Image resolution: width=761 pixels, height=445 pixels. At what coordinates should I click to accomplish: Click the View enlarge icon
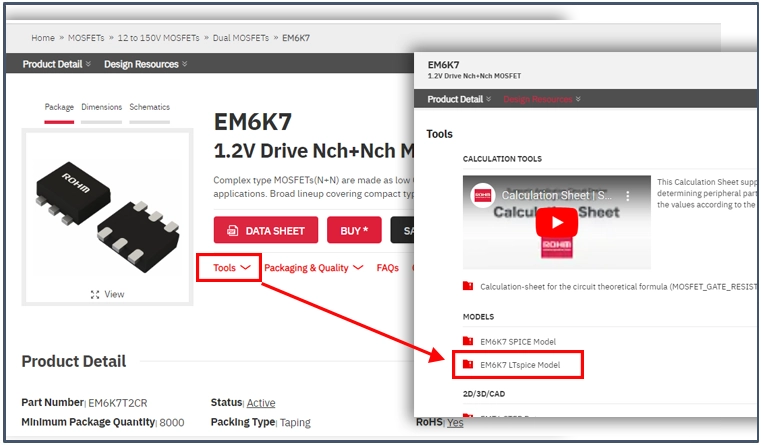[95, 295]
